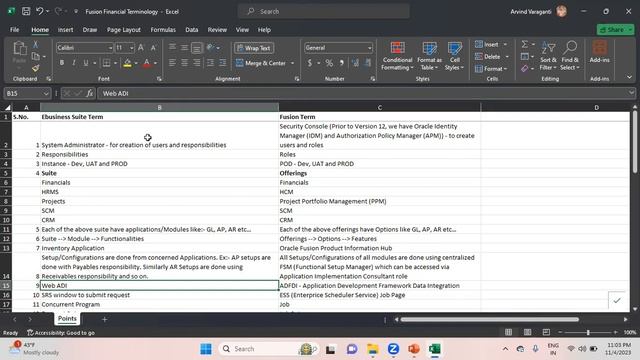Open the font size 11 dropdown
This screenshot has width=640, height=360.
(x=131, y=48)
